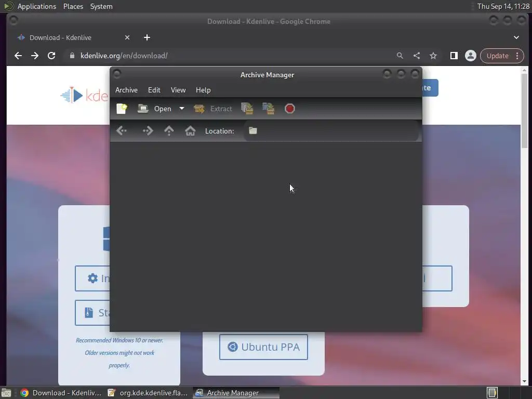The height and width of the screenshot is (399, 532).
Task: Go forward in Archive Manager location
Action: click(x=148, y=130)
